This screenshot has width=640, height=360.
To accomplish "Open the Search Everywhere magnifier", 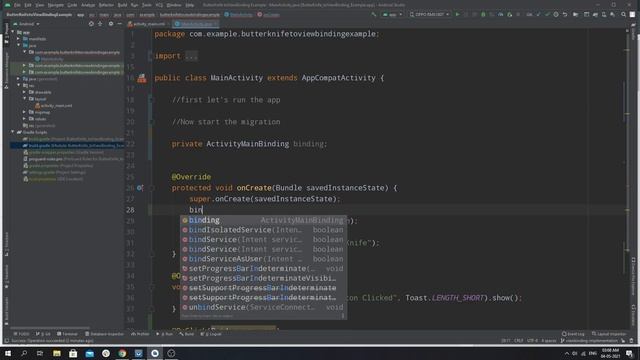I will tap(623, 14).
